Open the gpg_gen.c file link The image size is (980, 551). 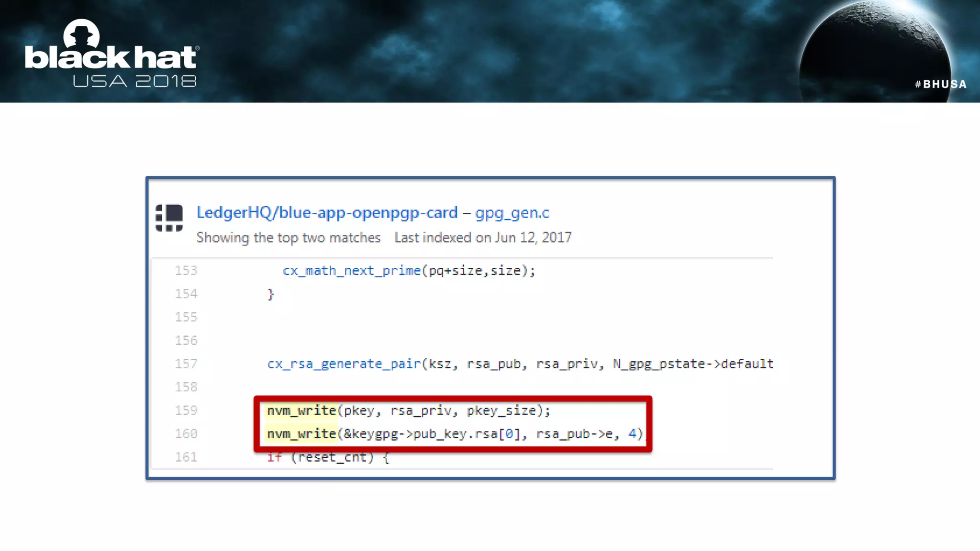pos(512,212)
